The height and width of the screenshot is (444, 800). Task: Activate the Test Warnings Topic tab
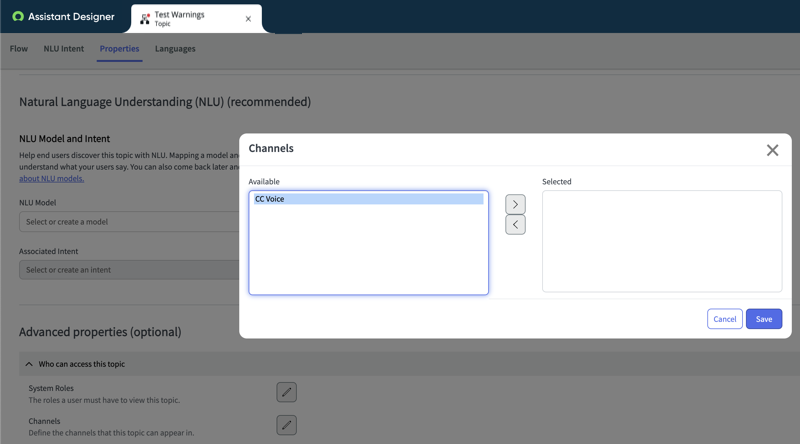(x=196, y=19)
